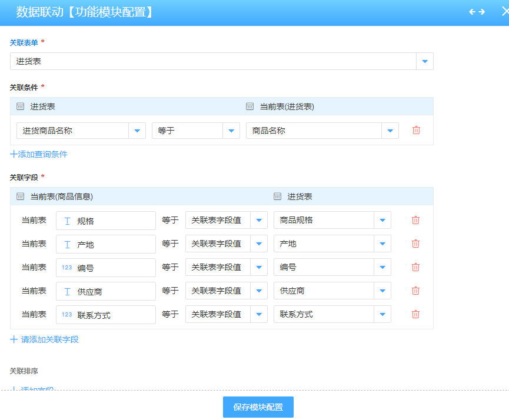Remove the 产地 linked field row
Viewport: 509px width, 420px height.
(415, 244)
